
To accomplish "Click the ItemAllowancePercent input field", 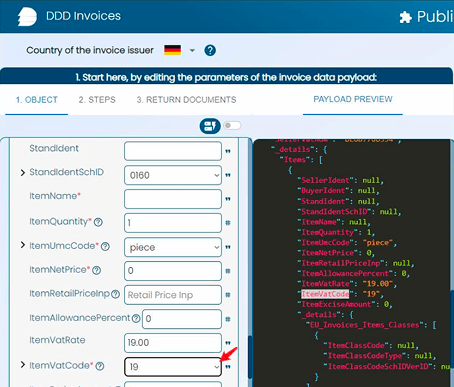I will 182,319.
